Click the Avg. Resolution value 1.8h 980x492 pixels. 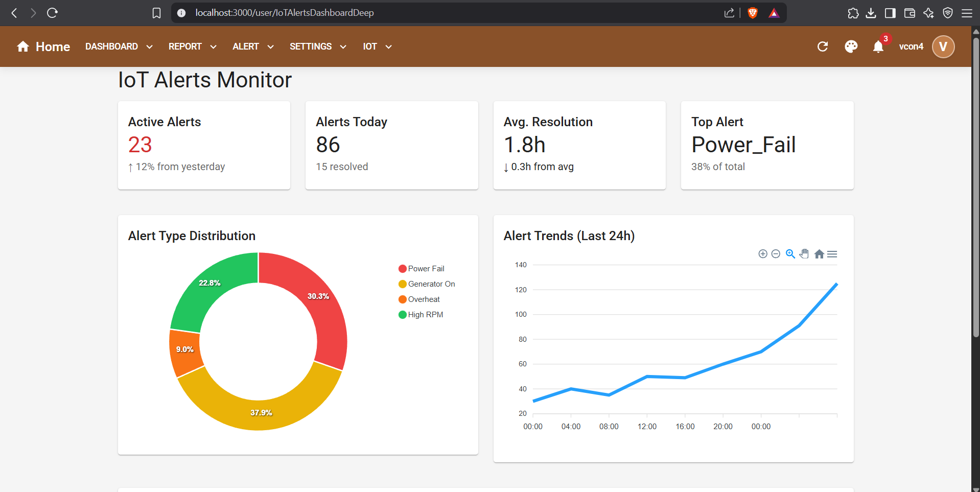(525, 145)
